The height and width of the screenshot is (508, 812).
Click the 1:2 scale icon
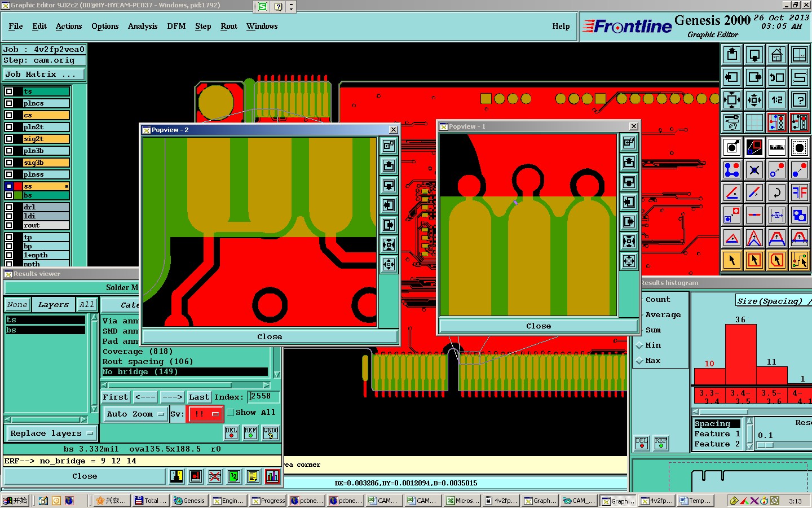click(777, 100)
